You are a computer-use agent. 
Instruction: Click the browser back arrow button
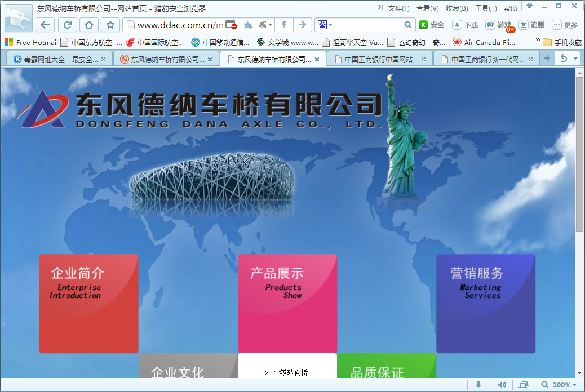45,25
